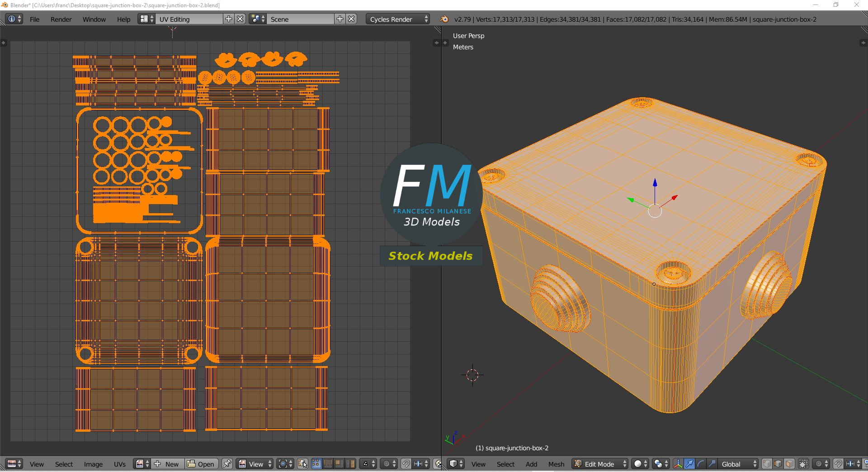
Task: Open Global transform orientation dropdown
Action: coord(738,464)
